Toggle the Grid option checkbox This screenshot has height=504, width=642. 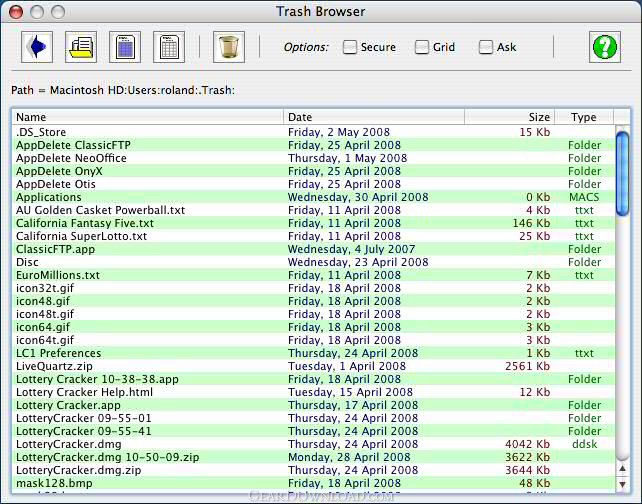(x=422, y=47)
